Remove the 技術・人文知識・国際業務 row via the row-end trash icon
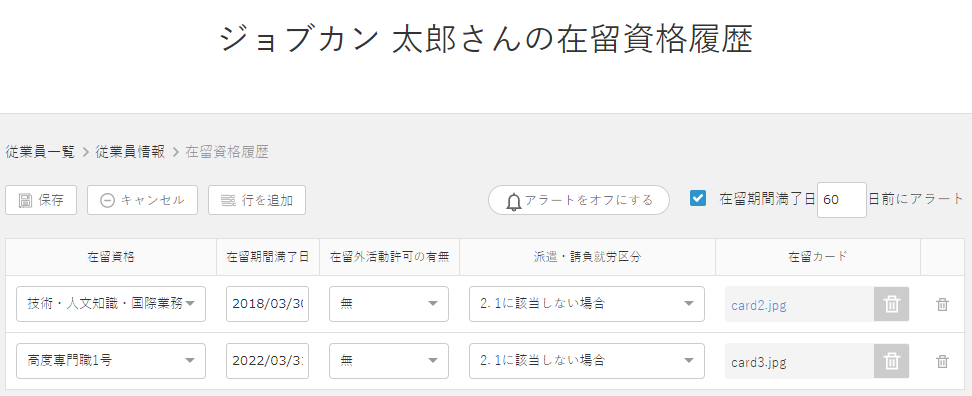 [942, 304]
